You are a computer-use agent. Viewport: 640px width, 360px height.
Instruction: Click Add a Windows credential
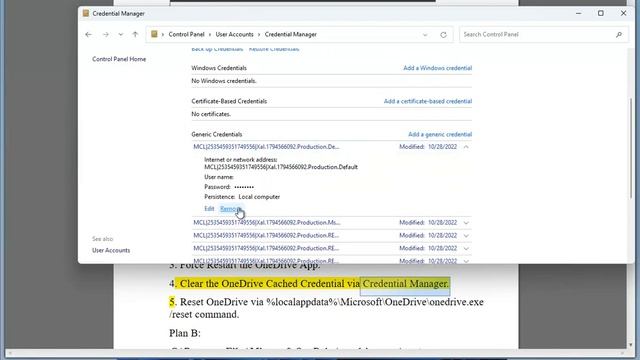(x=438, y=68)
